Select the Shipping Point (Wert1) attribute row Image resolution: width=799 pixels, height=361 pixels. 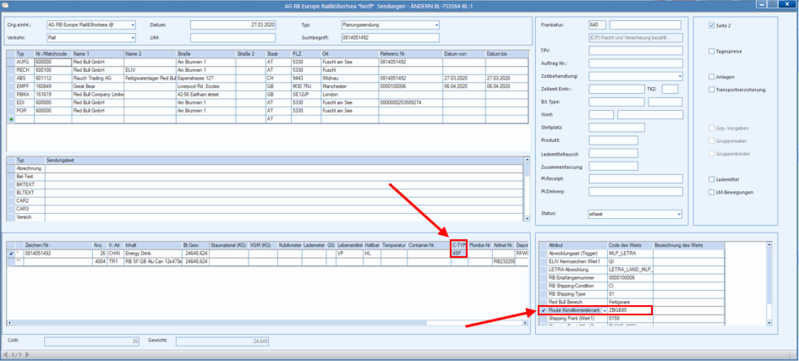click(x=632, y=319)
